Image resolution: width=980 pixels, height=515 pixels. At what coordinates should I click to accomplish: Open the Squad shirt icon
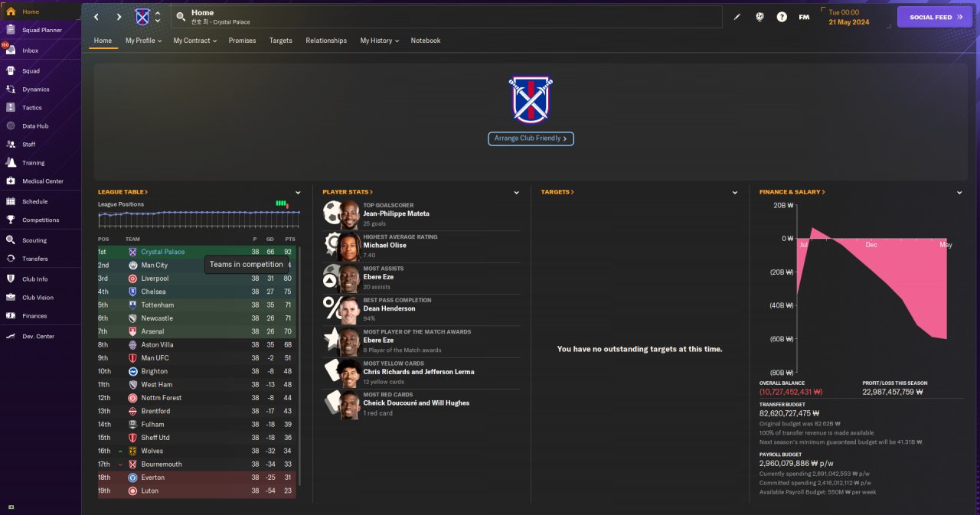11,70
